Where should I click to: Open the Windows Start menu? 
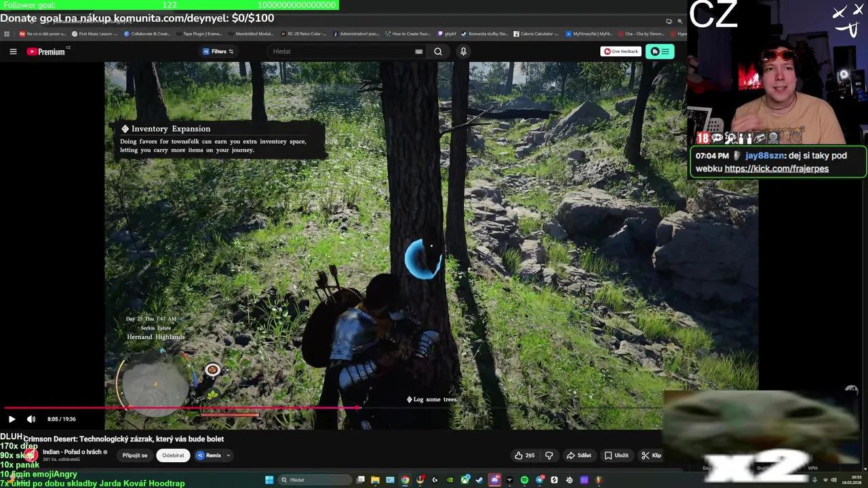point(269,480)
